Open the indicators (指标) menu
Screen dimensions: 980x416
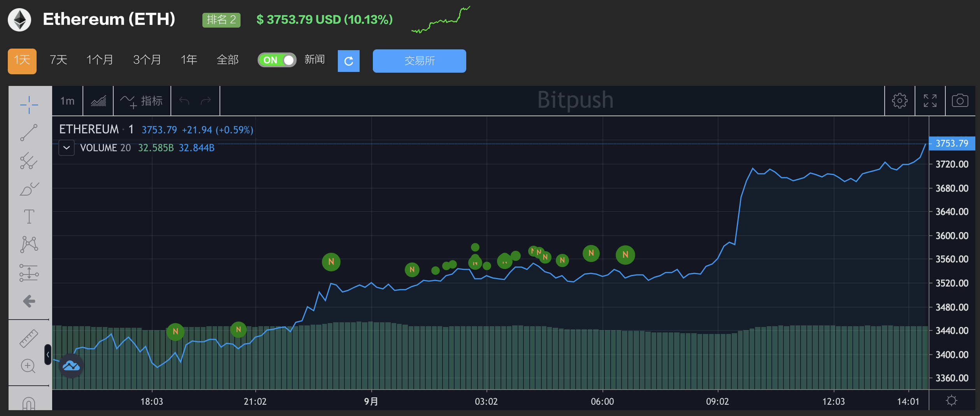(142, 101)
